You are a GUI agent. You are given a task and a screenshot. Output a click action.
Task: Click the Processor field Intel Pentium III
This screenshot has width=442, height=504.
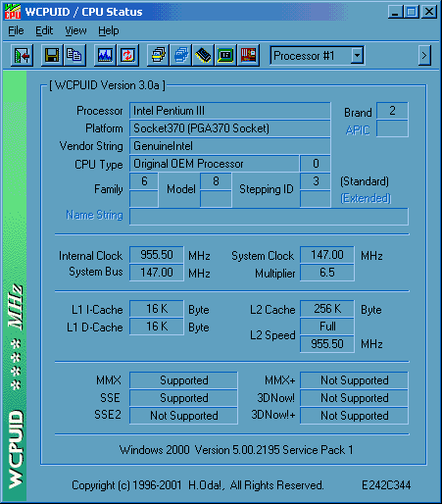click(230, 111)
